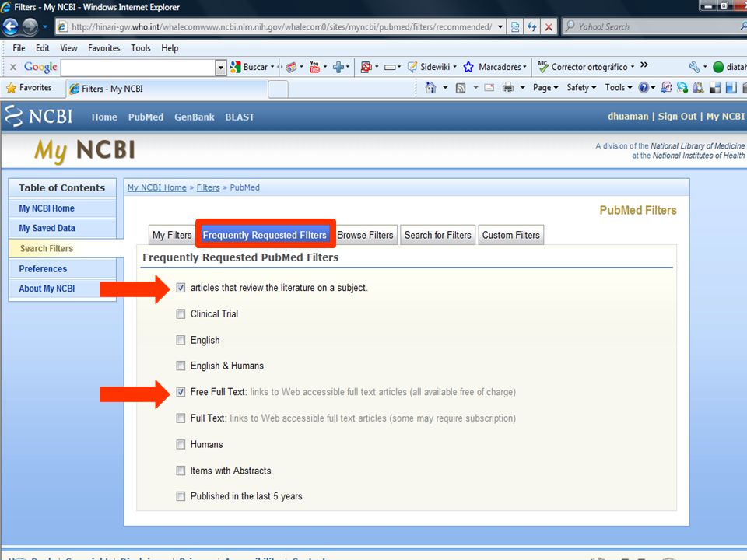Viewport: 747px width, 560px height.
Task: Uncheck articles that review the literature
Action: click(x=181, y=288)
